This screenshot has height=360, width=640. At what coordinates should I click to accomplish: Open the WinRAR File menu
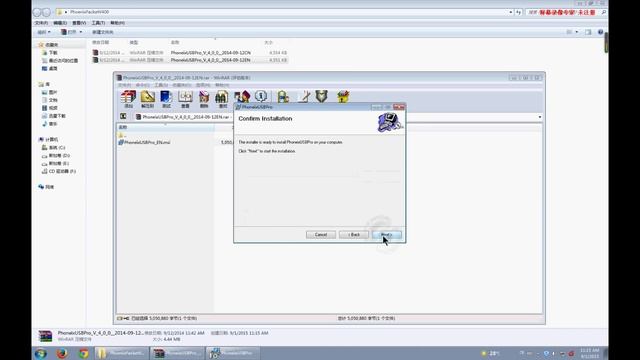point(124,85)
